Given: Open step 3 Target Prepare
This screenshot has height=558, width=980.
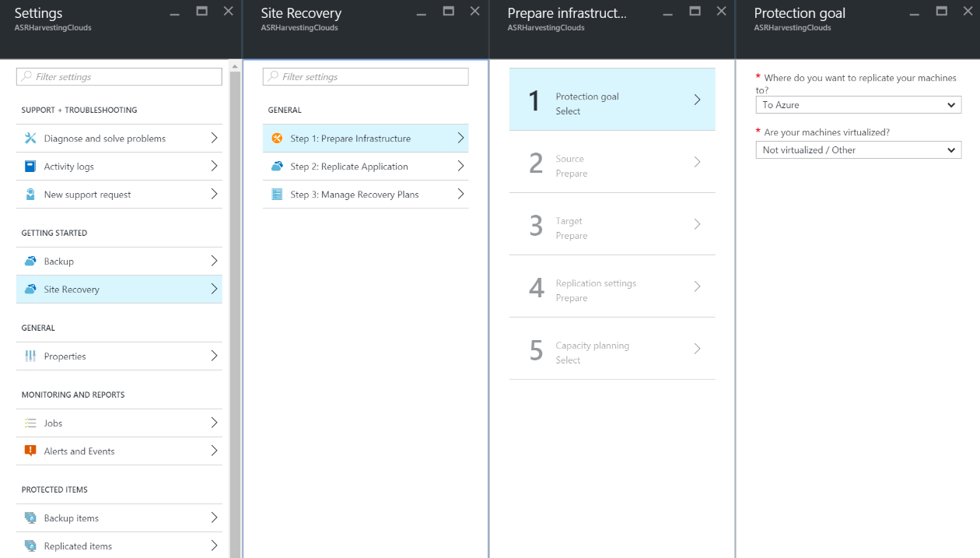Looking at the screenshot, I should click(612, 224).
